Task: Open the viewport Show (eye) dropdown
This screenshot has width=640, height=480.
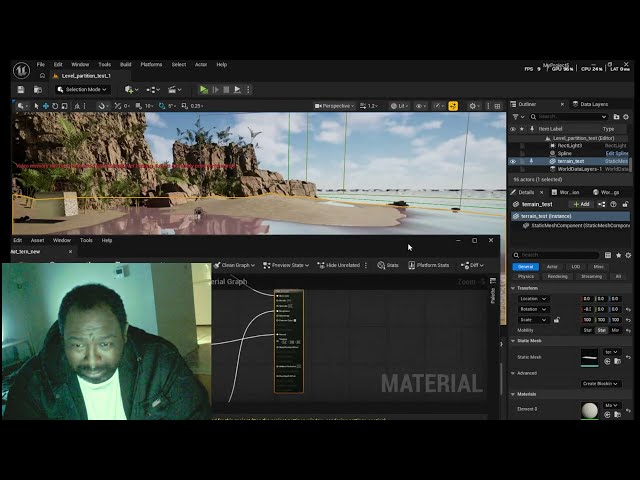Action: (x=421, y=106)
